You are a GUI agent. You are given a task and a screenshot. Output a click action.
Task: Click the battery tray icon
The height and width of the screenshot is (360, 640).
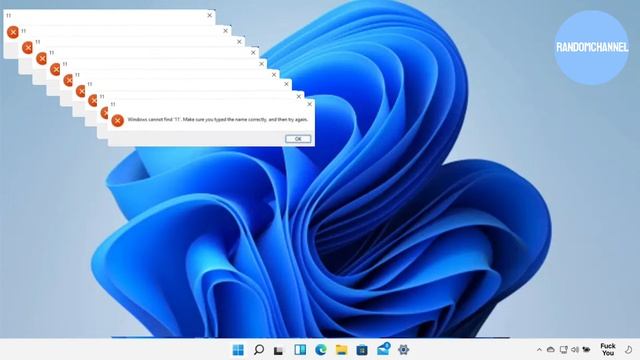(586, 350)
